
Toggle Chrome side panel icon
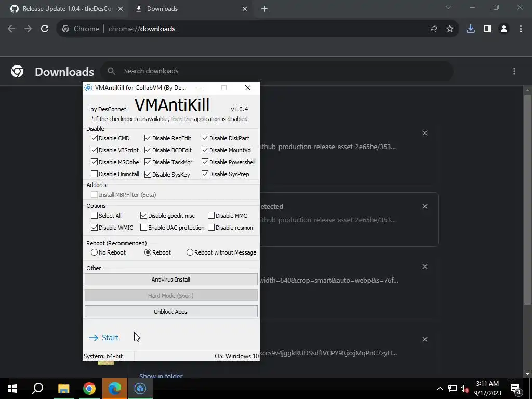(487, 29)
